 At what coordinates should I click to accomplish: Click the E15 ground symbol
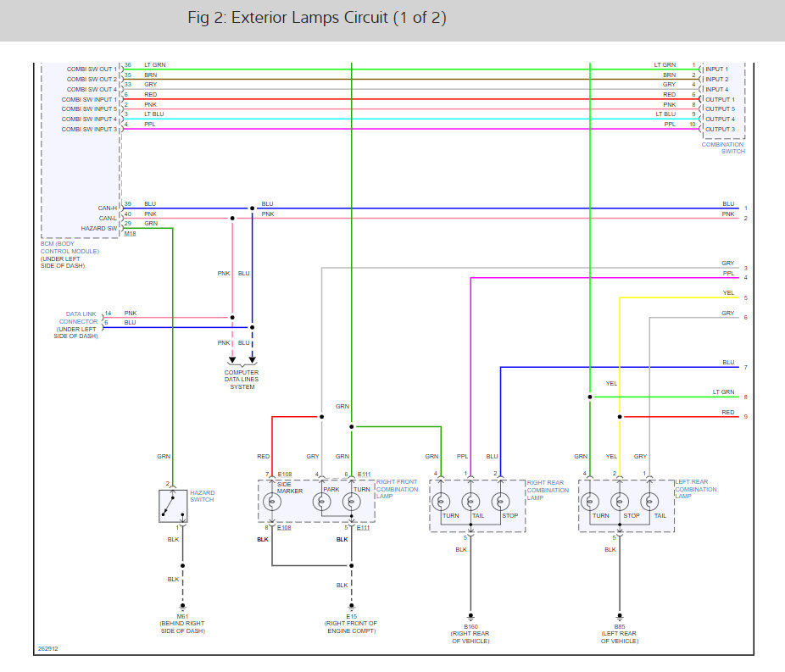[x=352, y=607]
